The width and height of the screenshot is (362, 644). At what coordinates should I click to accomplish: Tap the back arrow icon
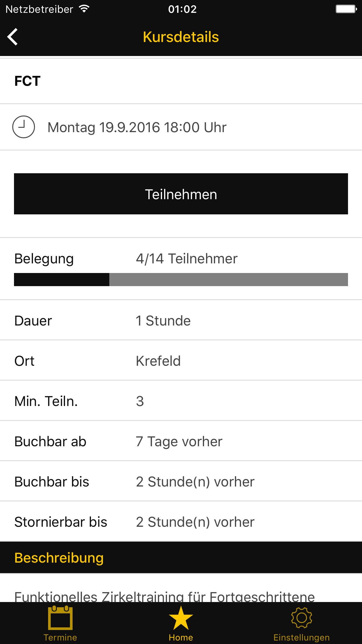click(13, 37)
